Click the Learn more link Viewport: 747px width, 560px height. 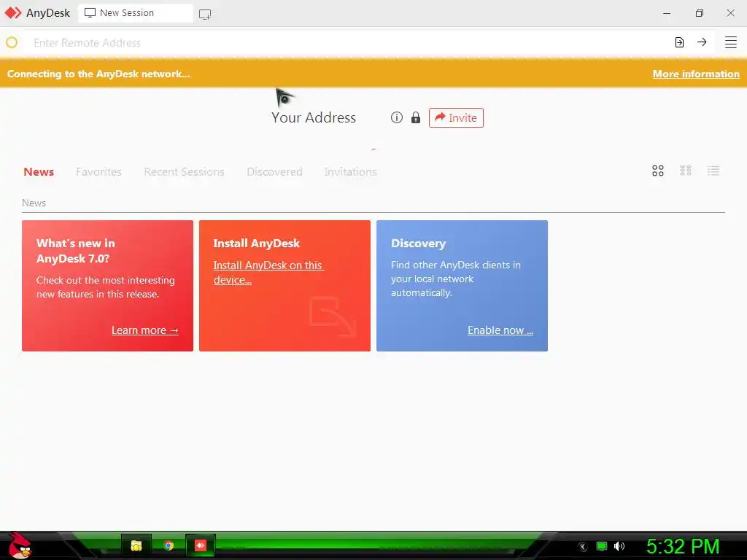coord(145,330)
